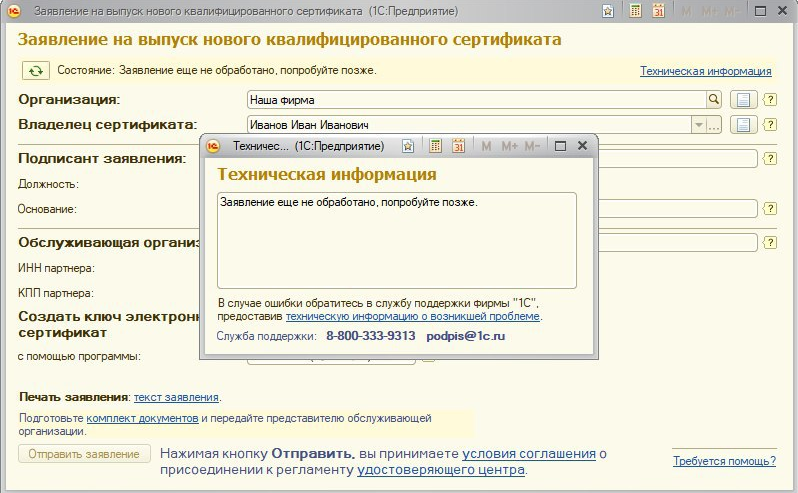Open the calculator icon in dialog title bar
The image size is (798, 493).
(435, 146)
